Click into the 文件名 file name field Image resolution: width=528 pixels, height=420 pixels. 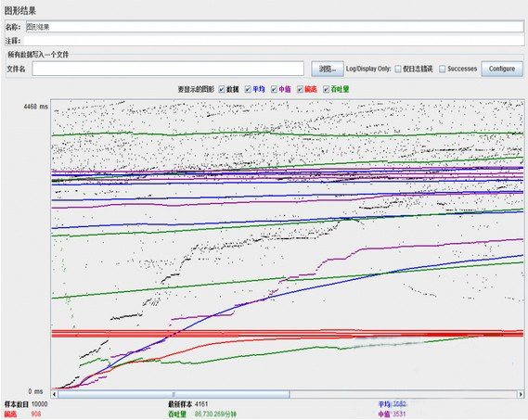168,69
